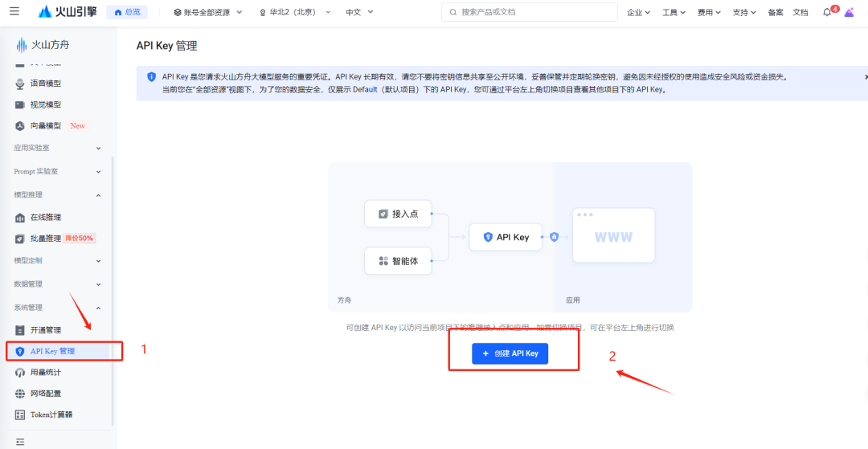This screenshot has width=868, height=449.
Task: Click the 应用 label in the diagram
Action: point(573,300)
